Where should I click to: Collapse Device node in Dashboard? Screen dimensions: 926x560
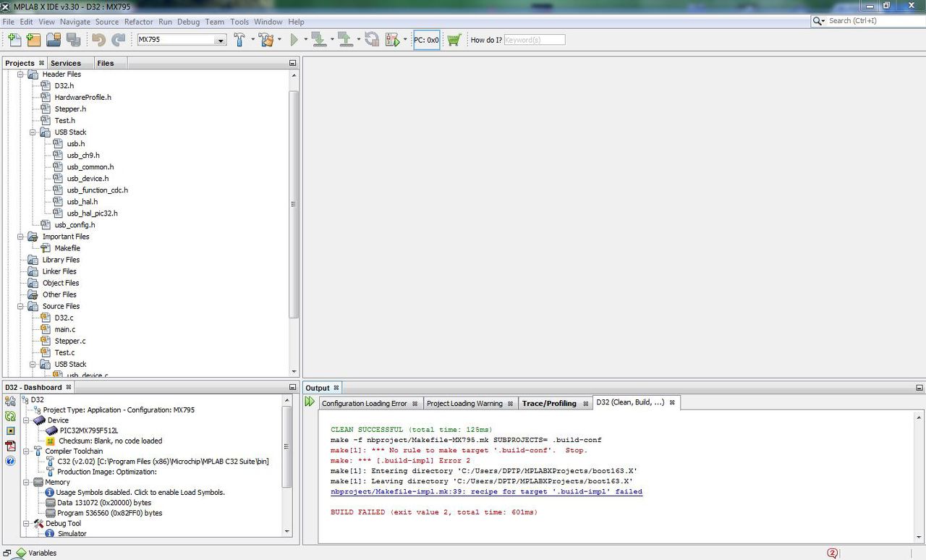click(26, 420)
